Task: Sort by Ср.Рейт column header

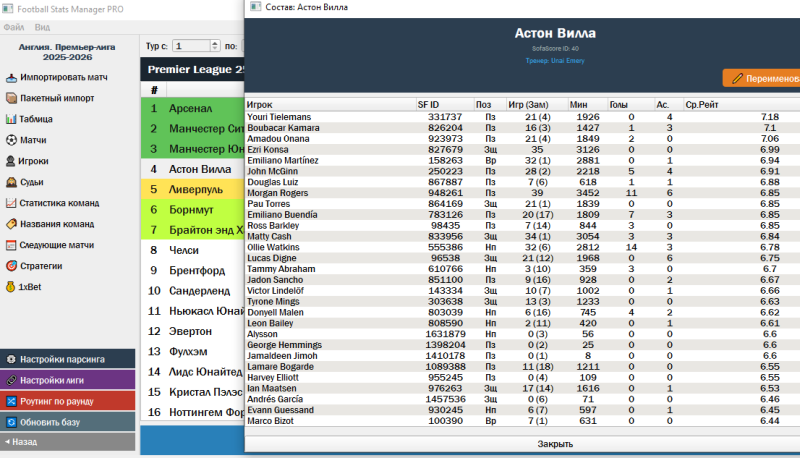Action: 742,105
